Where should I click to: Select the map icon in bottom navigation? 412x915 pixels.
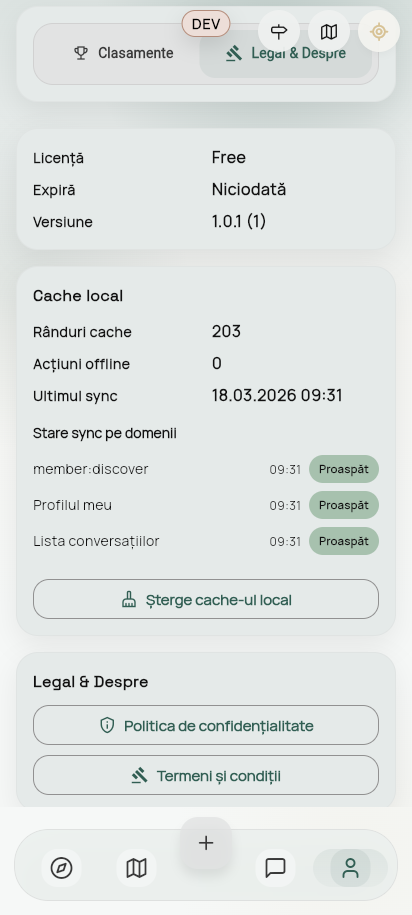point(137,868)
